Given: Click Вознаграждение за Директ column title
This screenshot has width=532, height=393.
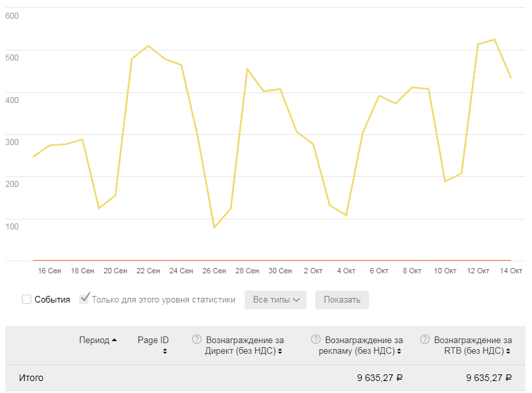Looking at the screenshot, I should pos(244,345).
